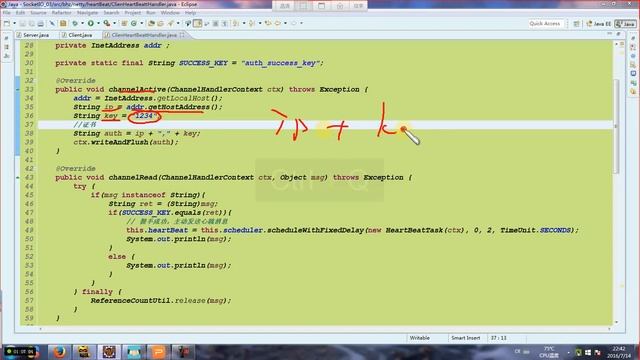Image resolution: width=640 pixels, height=360 pixels.
Task: Click the Debug bug icon in toolbar
Action: 75,23
